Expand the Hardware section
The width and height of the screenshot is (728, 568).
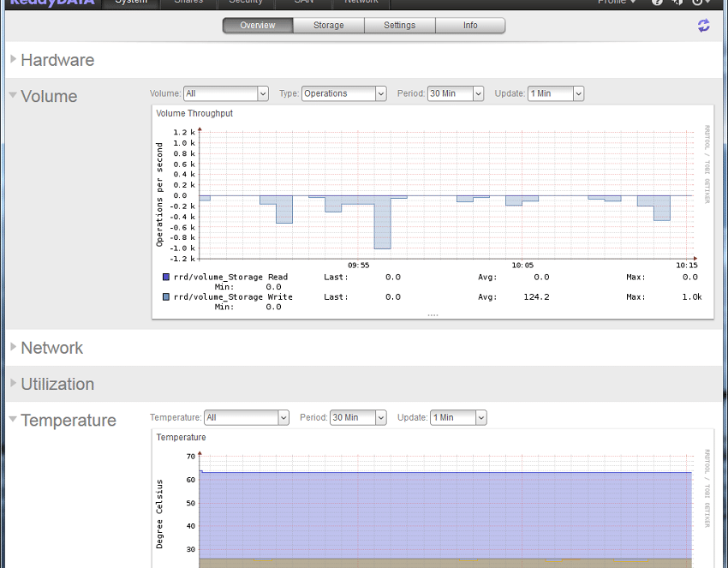point(14,59)
